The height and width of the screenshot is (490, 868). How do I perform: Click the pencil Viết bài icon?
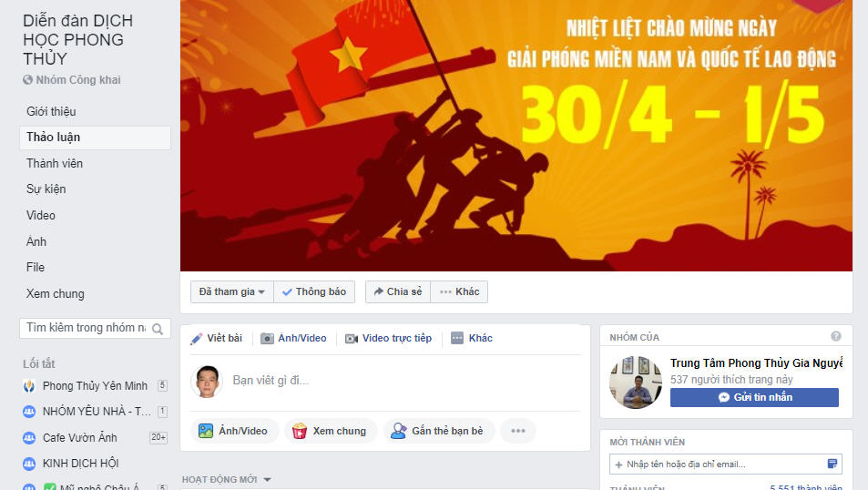pos(197,338)
